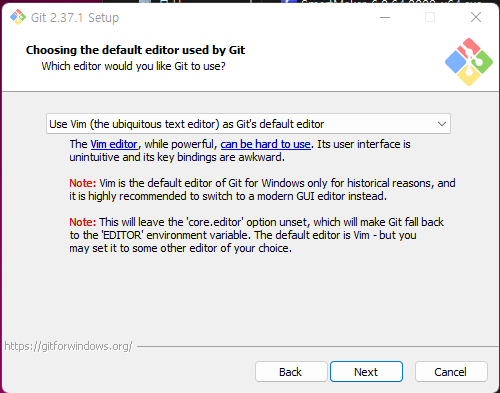Click the note about 'core.editor' option unset
This screenshot has width=500, height=393.
coord(257,235)
